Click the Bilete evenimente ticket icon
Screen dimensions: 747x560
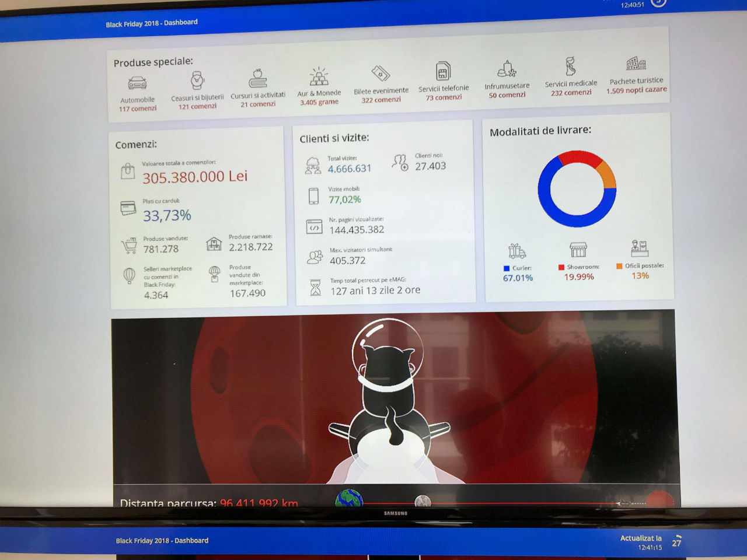(381, 74)
